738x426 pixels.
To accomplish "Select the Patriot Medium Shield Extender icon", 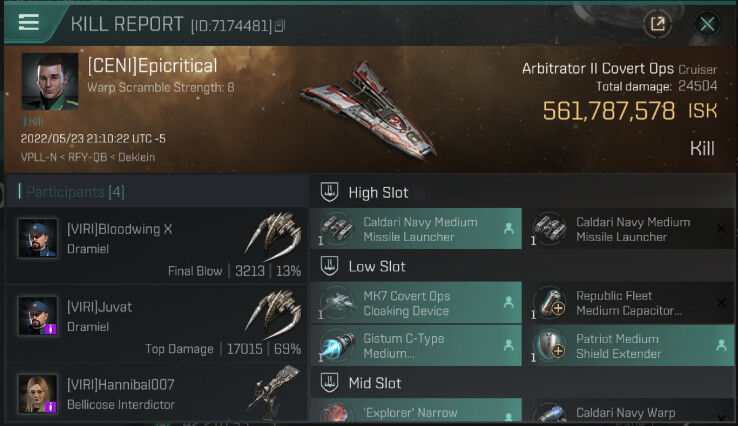I will pos(550,346).
